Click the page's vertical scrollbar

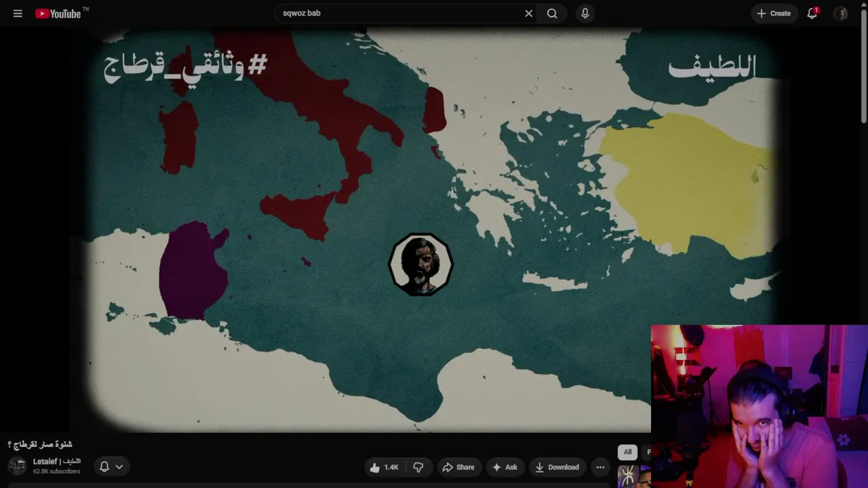click(x=863, y=68)
